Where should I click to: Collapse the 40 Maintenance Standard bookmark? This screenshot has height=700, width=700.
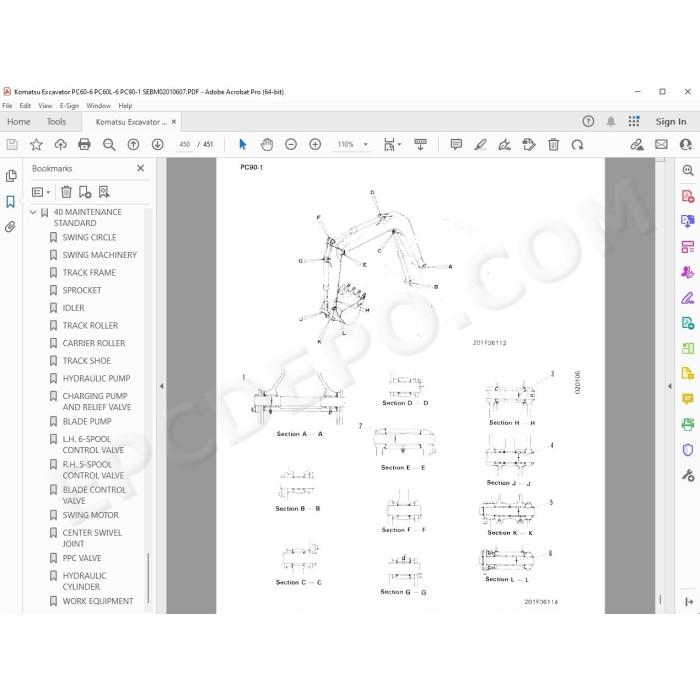(33, 212)
